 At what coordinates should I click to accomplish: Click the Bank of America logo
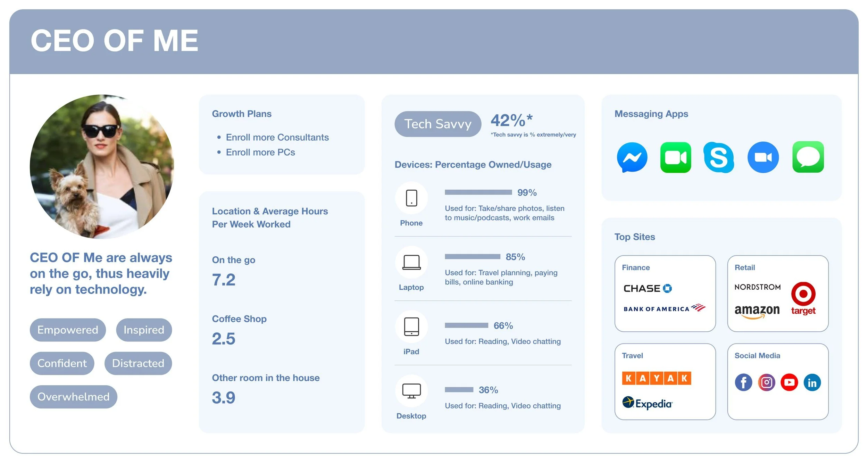coord(664,308)
